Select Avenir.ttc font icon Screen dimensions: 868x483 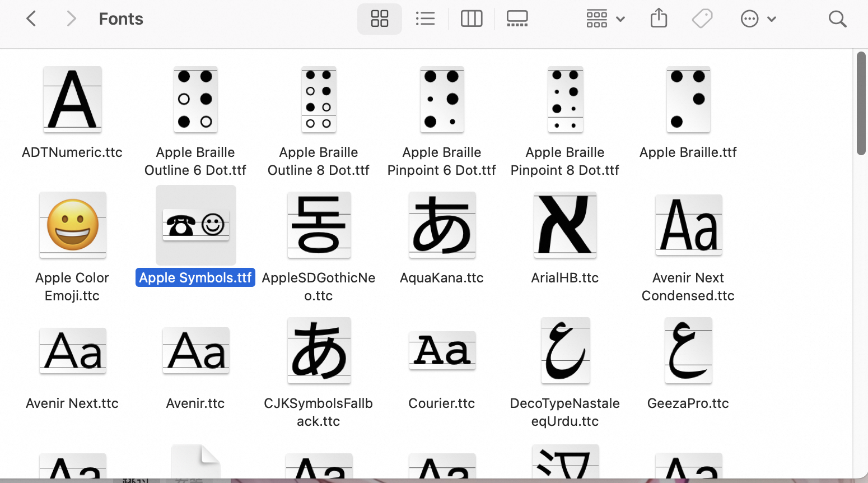click(196, 351)
